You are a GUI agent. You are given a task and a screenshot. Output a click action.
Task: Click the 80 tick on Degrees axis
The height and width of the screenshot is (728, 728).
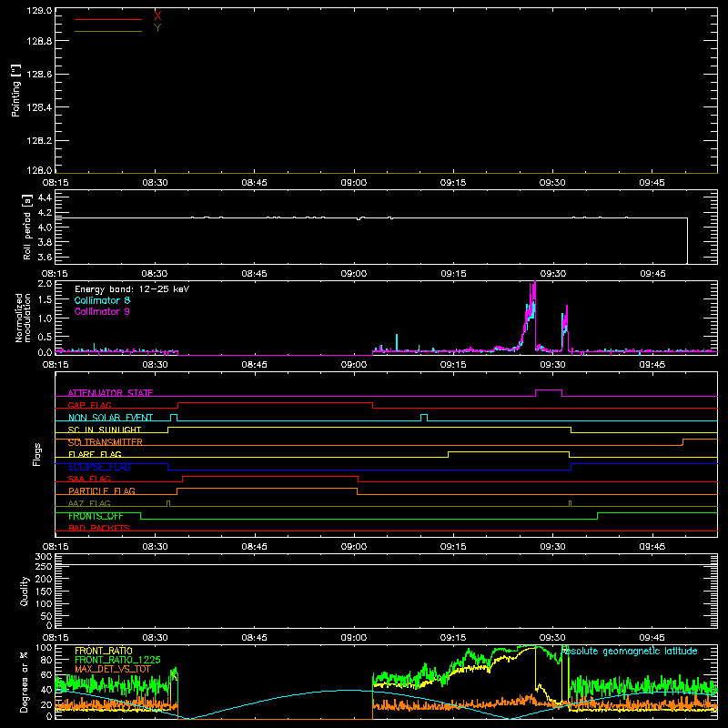[x=47, y=660]
